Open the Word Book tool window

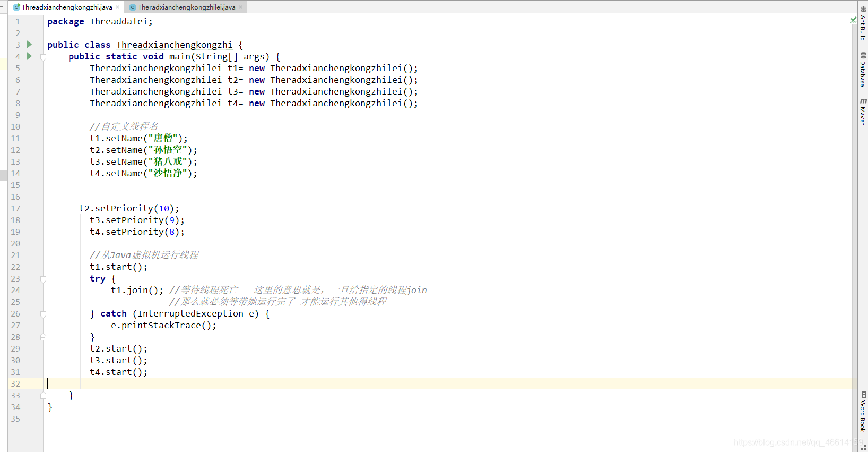click(863, 412)
